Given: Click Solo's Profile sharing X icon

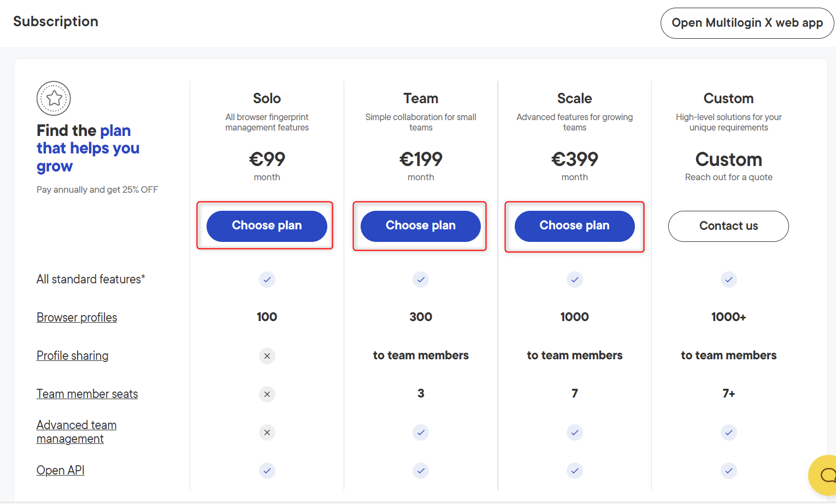Looking at the screenshot, I should click(267, 356).
